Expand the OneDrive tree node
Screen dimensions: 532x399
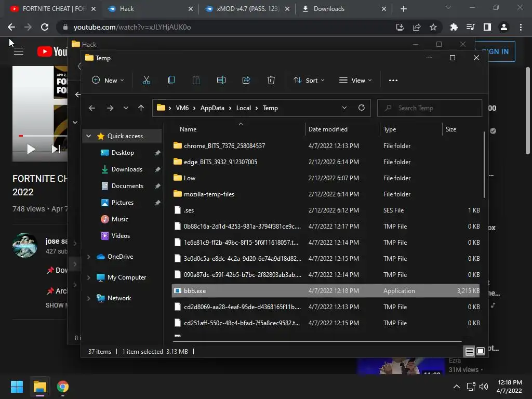tap(88, 257)
